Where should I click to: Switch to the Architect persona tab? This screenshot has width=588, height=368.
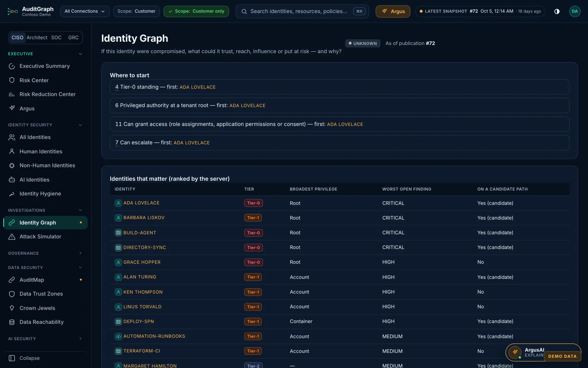click(x=37, y=38)
